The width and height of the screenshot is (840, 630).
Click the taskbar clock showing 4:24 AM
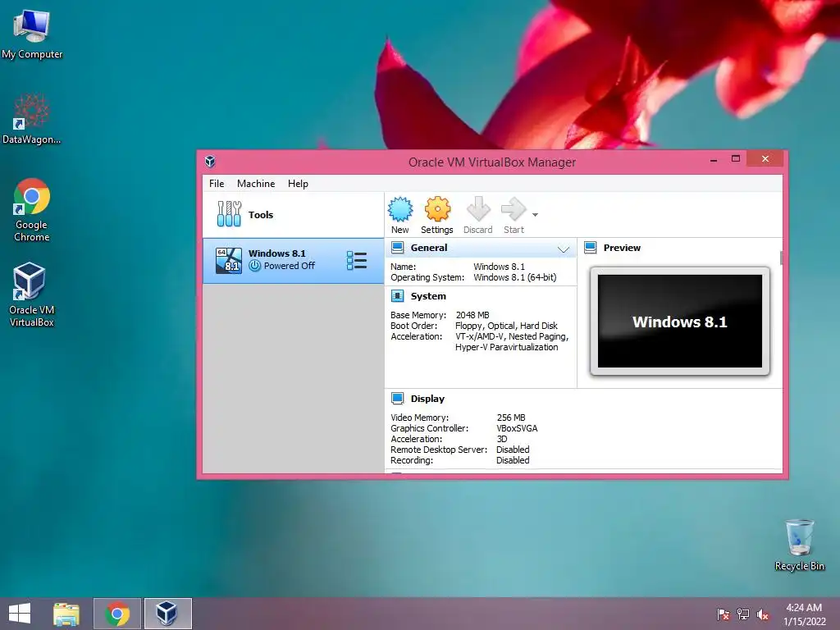804,614
